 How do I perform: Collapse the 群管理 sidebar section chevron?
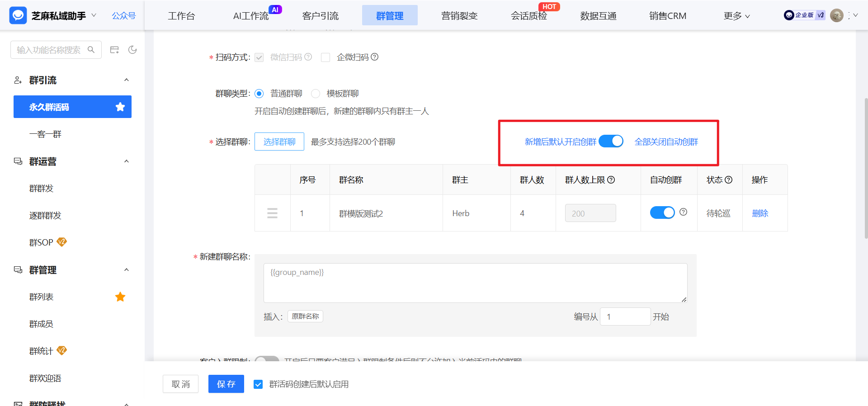[127, 270]
